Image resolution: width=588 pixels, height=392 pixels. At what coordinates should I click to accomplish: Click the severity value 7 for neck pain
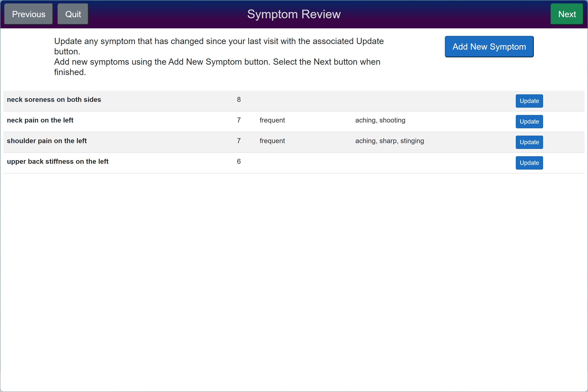point(239,120)
